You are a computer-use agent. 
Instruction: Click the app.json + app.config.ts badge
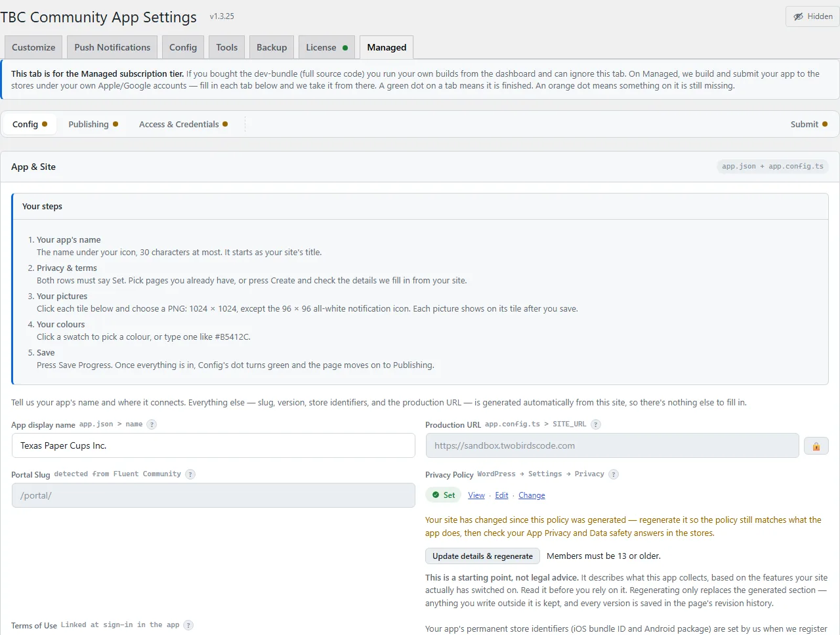[x=772, y=167]
